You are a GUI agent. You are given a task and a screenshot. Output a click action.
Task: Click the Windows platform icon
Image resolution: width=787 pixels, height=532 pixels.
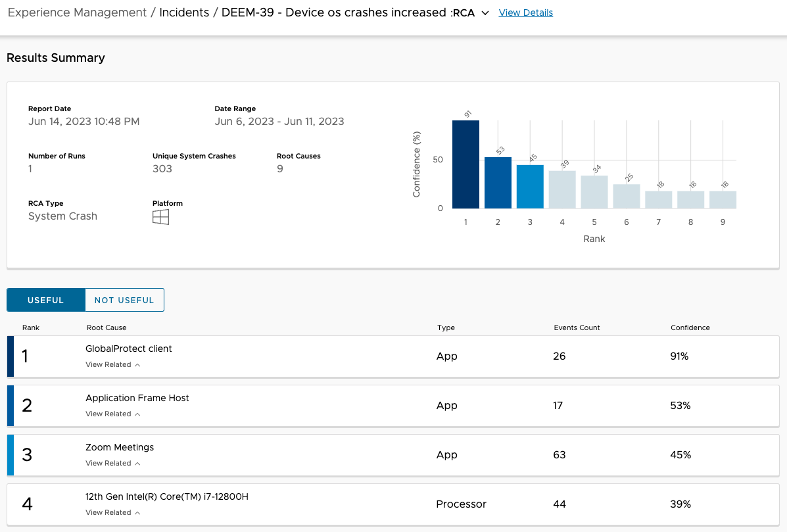pyautogui.click(x=160, y=217)
